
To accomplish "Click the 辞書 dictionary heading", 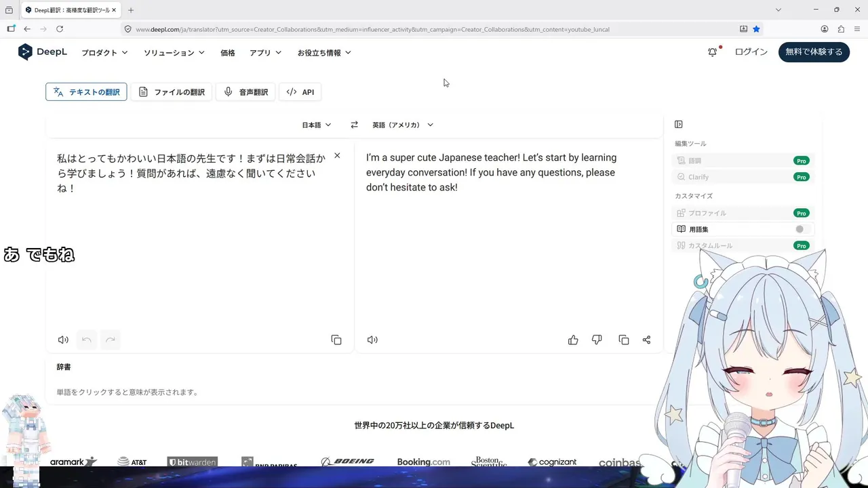I will coord(64,367).
